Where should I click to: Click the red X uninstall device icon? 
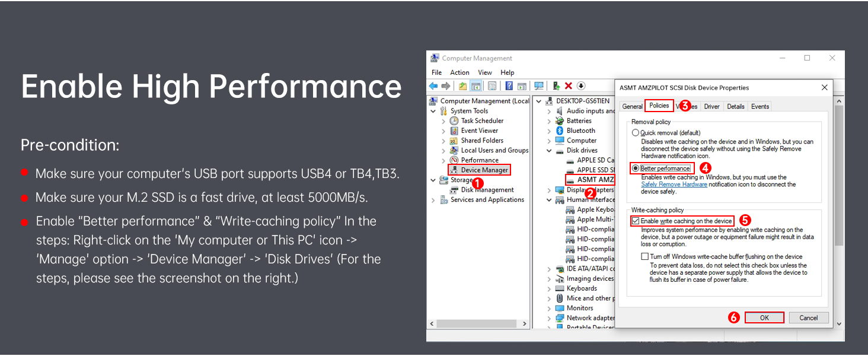pyautogui.click(x=569, y=86)
